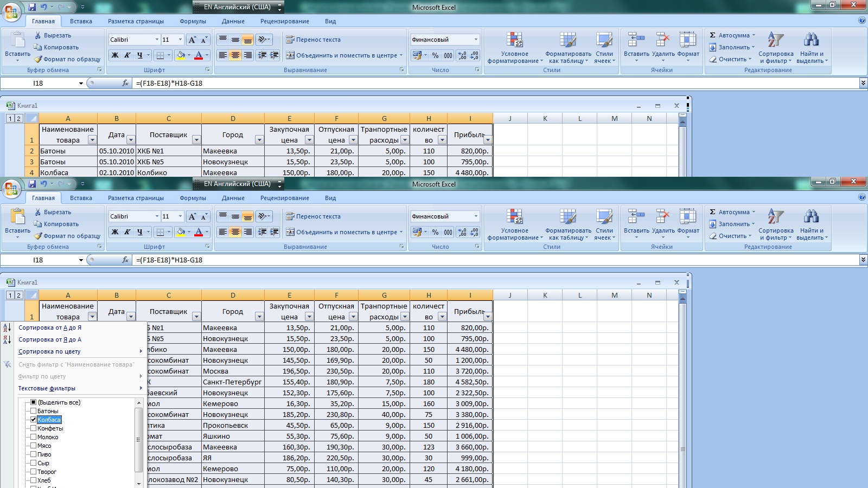This screenshot has height=488, width=868.
Task: Increase font size (large A) in the lower window
Action: [192, 216]
